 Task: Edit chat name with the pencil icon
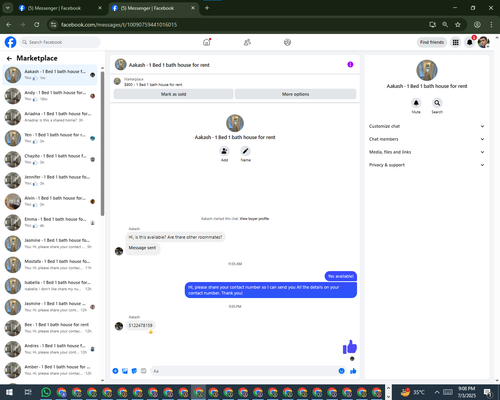point(245,151)
